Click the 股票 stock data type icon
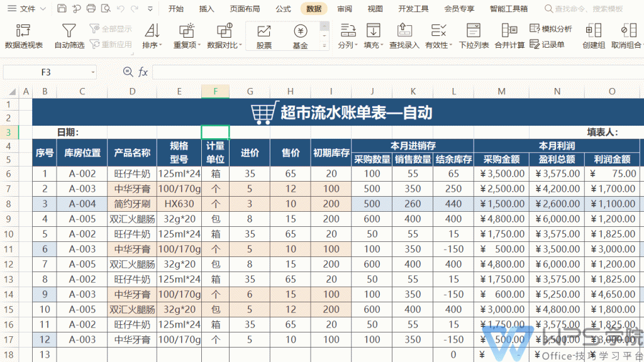The image size is (644, 362). click(x=264, y=36)
